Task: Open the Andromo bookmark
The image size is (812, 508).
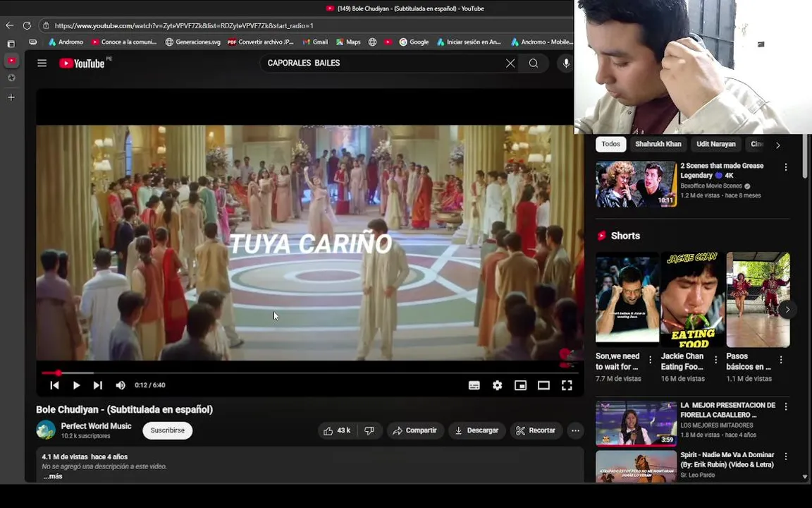Action: [66, 42]
